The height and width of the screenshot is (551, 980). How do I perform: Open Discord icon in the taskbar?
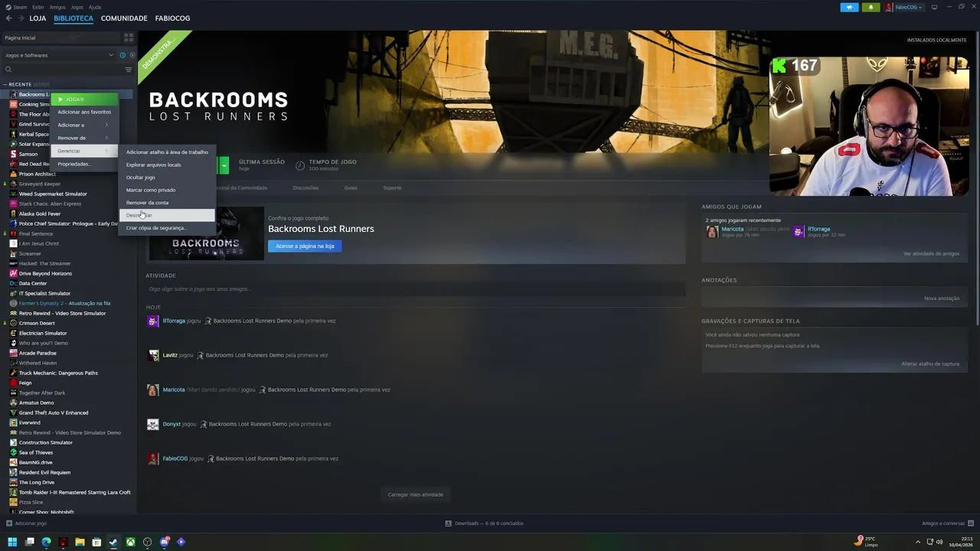pos(164,542)
